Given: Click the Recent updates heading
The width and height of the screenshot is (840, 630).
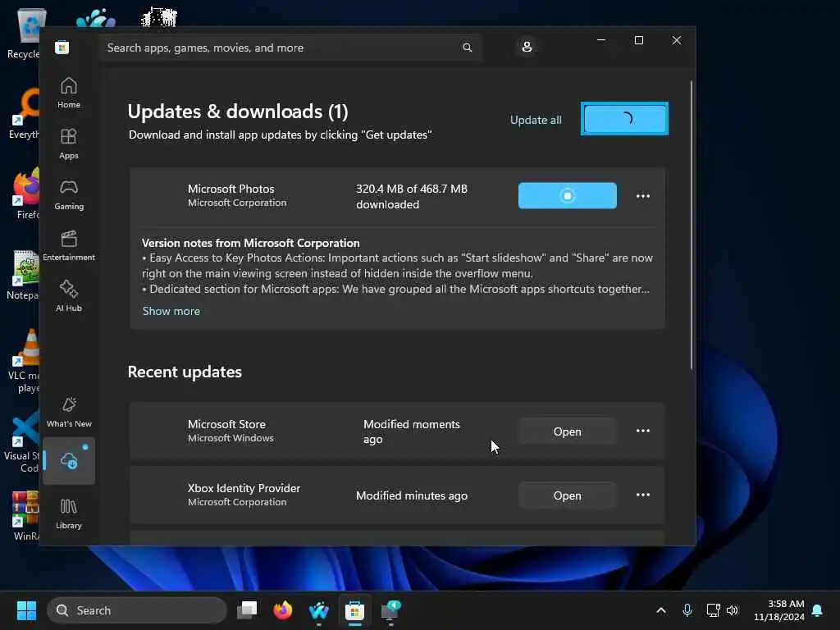Looking at the screenshot, I should coord(185,372).
